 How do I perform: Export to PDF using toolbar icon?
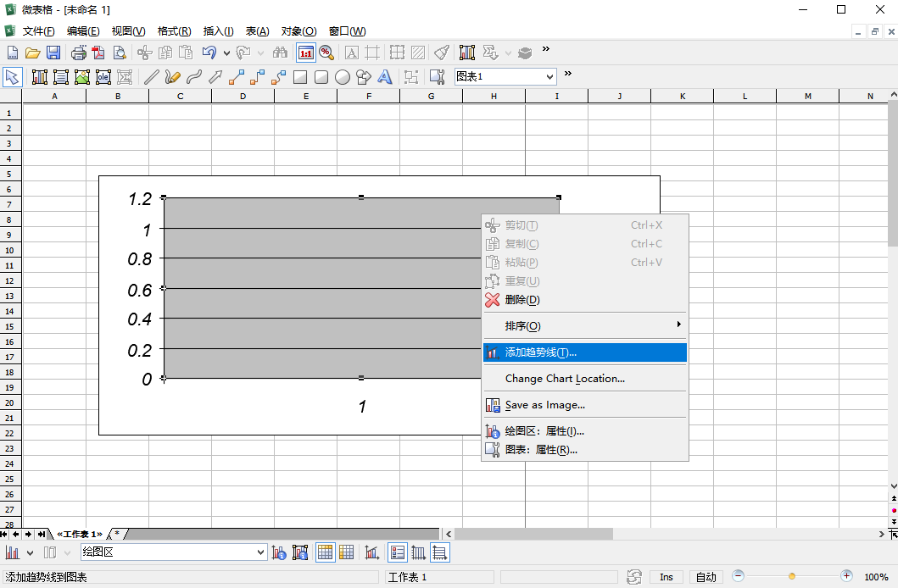98,53
